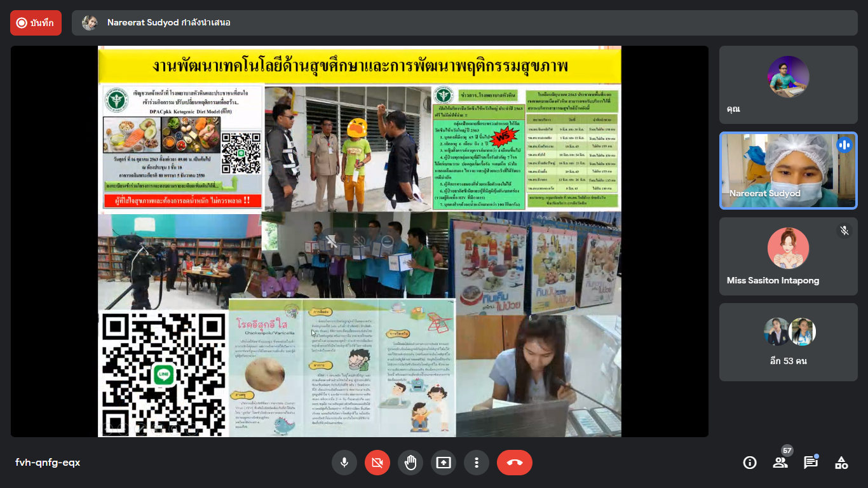Turn on the camera
Image resolution: width=868 pixels, height=488 pixels.
[377, 463]
